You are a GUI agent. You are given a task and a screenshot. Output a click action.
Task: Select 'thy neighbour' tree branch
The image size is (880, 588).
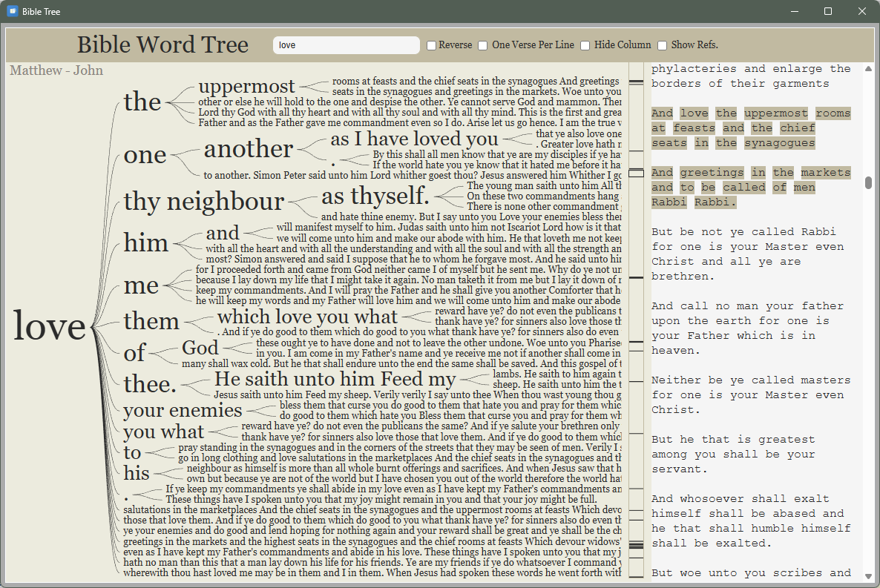pyautogui.click(x=203, y=201)
